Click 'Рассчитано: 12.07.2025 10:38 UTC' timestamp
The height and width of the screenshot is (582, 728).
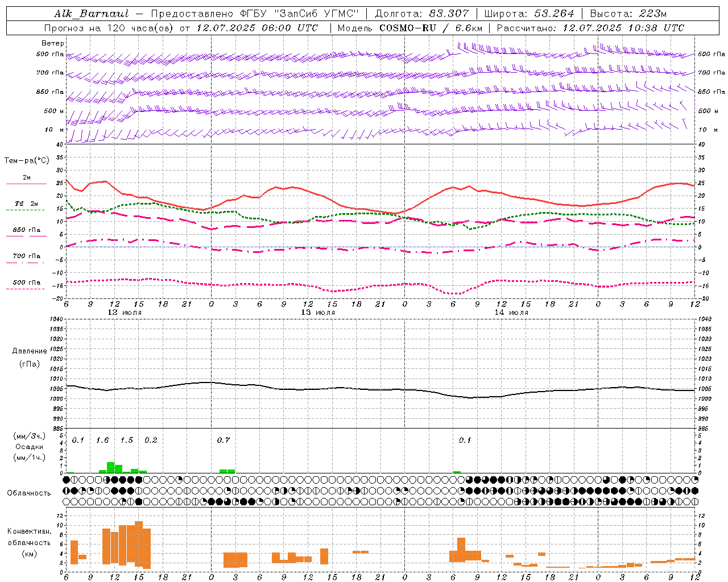click(590, 28)
